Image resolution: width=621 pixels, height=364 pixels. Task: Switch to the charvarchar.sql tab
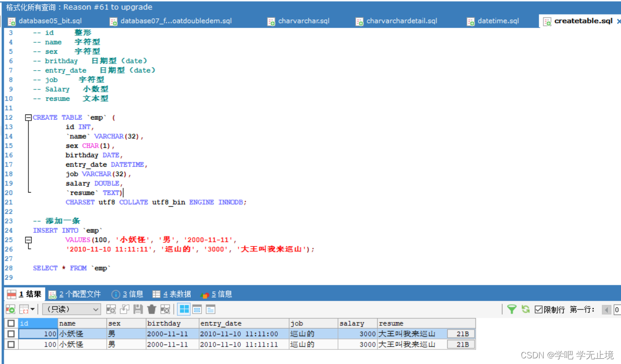pos(298,21)
